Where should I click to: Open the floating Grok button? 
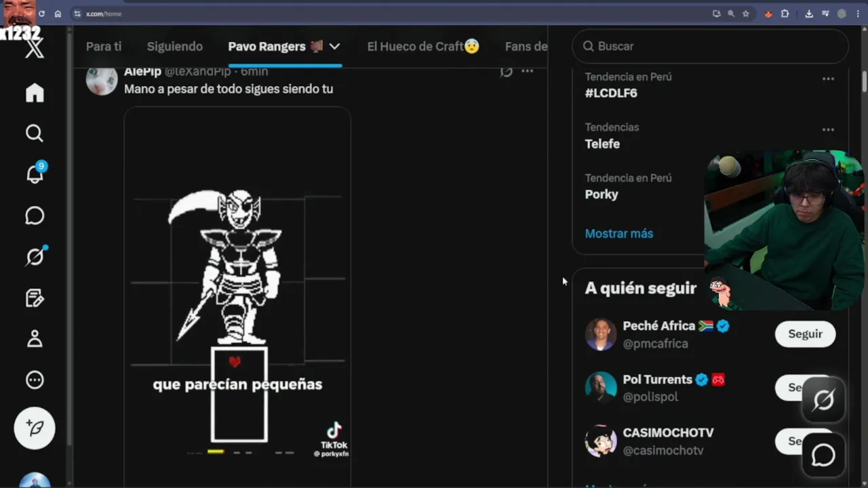pyautogui.click(x=823, y=401)
